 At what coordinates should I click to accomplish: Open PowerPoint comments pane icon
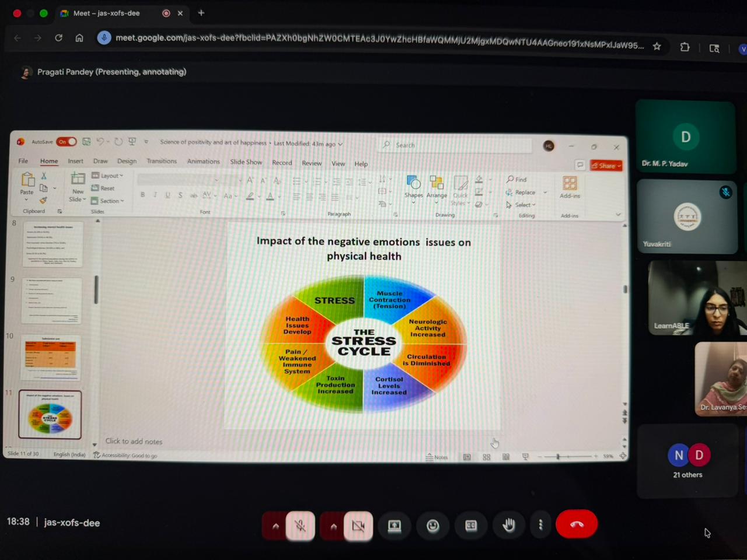(x=580, y=165)
